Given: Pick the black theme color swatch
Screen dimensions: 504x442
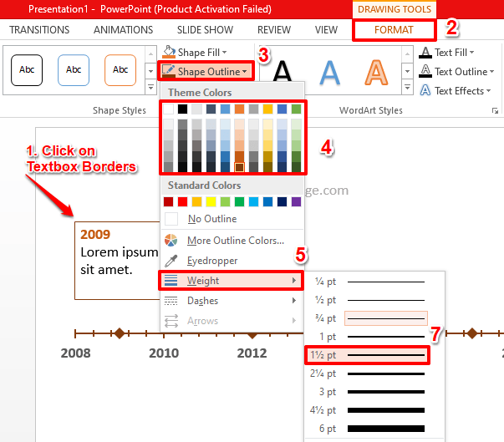Looking at the screenshot, I should (x=183, y=109).
